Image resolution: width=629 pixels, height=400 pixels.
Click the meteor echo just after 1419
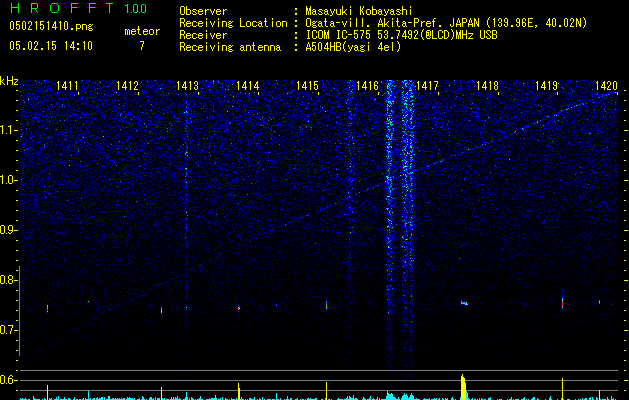pyautogui.click(x=562, y=303)
